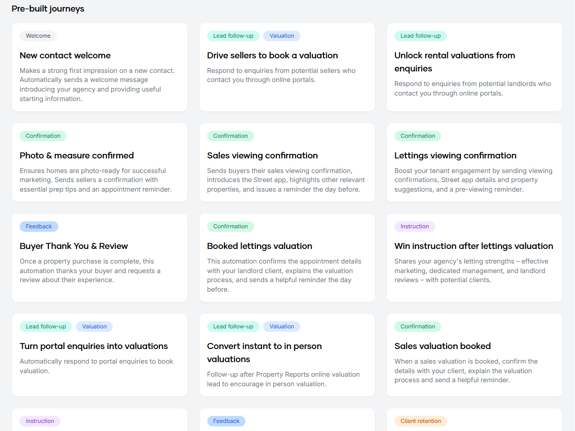The image size is (575, 431).
Task: Open the New contact welcome journey card
Action: pos(99,67)
